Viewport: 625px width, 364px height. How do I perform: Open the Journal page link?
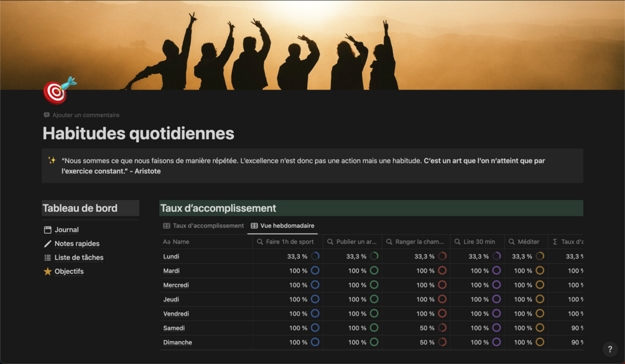pos(67,230)
